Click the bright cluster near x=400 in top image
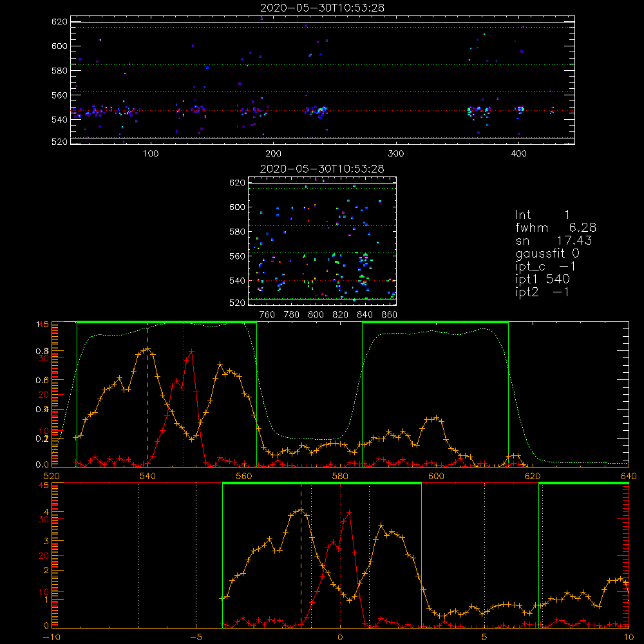Viewport: 644px width, 644px height. click(x=520, y=109)
